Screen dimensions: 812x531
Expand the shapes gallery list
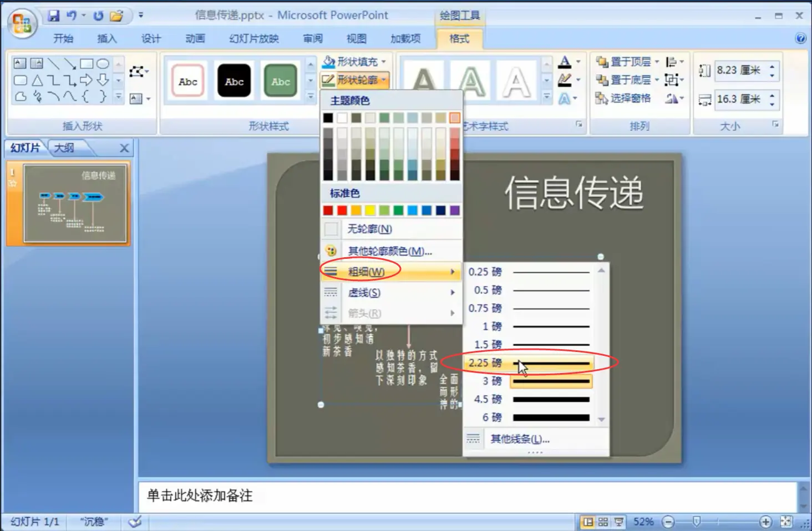pos(118,97)
